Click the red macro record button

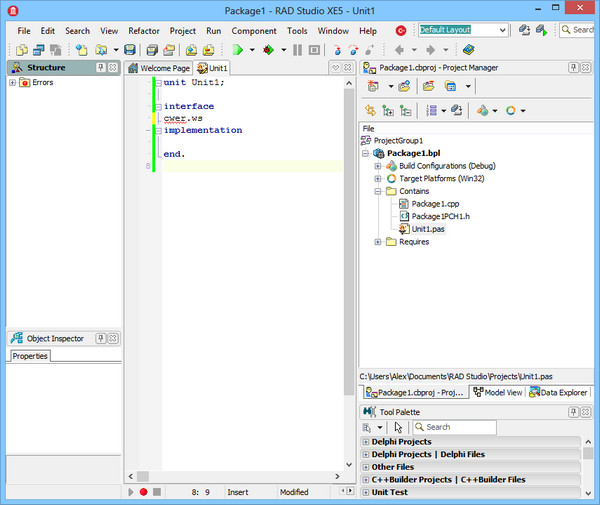coord(143,492)
